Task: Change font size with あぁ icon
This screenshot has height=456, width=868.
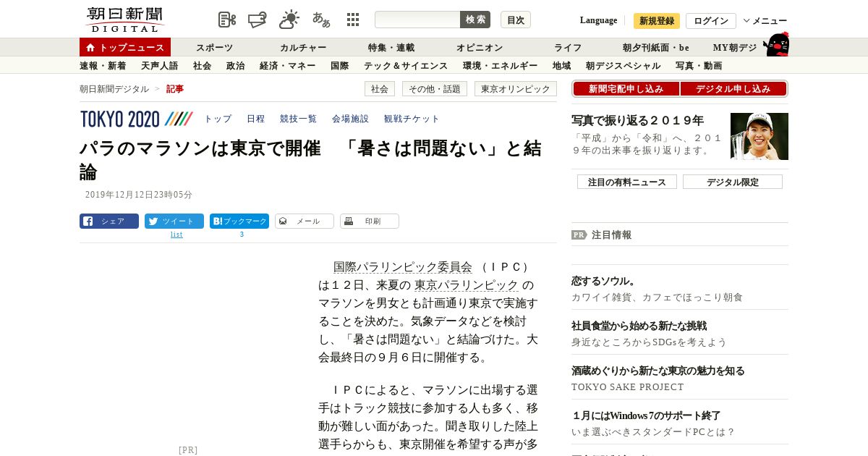Action: pos(321,20)
